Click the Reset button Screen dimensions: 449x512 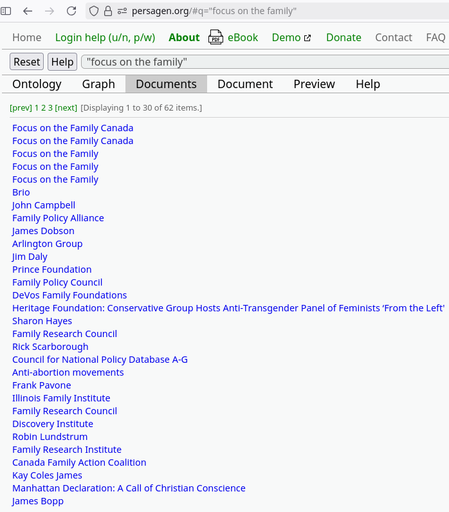click(27, 62)
